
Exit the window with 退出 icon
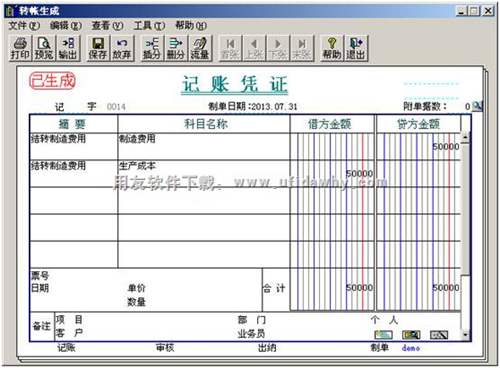click(356, 48)
